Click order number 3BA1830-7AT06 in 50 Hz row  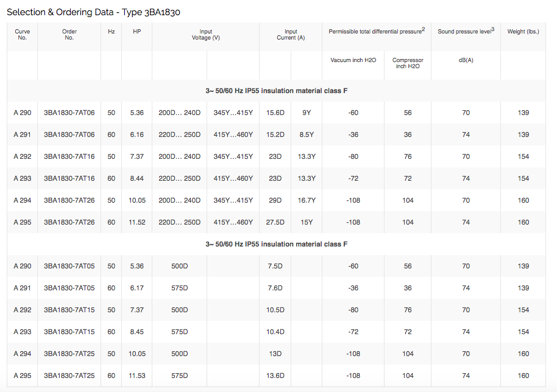pyautogui.click(x=69, y=113)
